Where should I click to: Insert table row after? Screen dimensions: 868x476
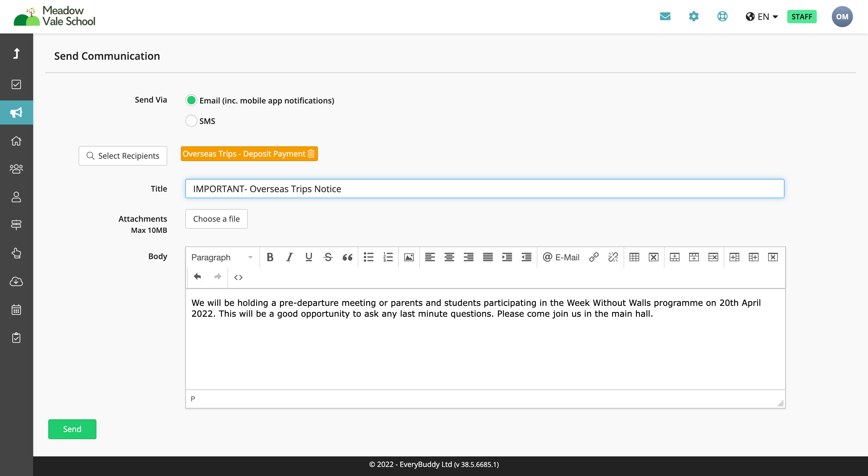694,257
